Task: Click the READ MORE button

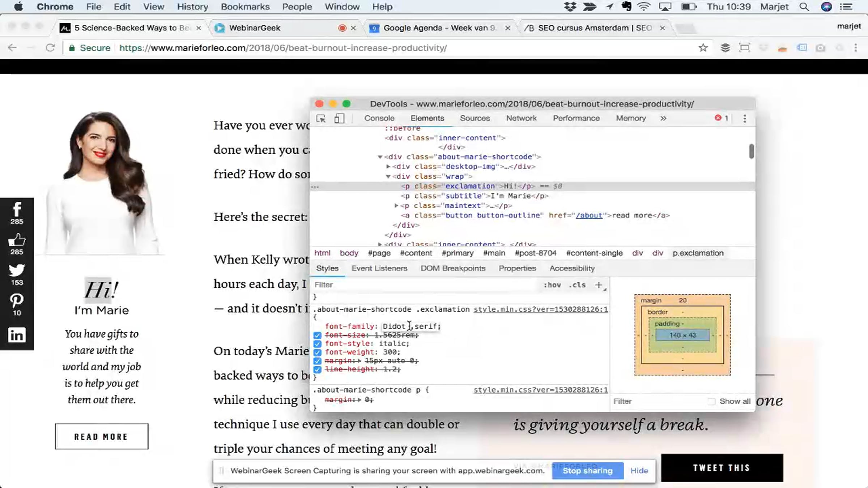Action: (x=102, y=436)
